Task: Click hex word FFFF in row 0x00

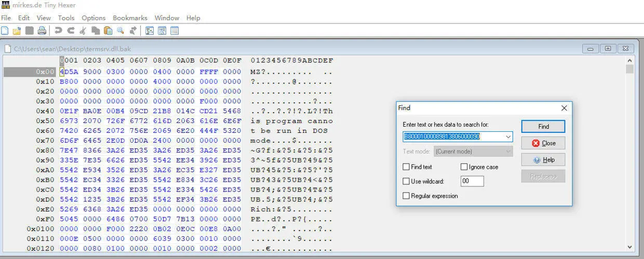Action: point(209,72)
